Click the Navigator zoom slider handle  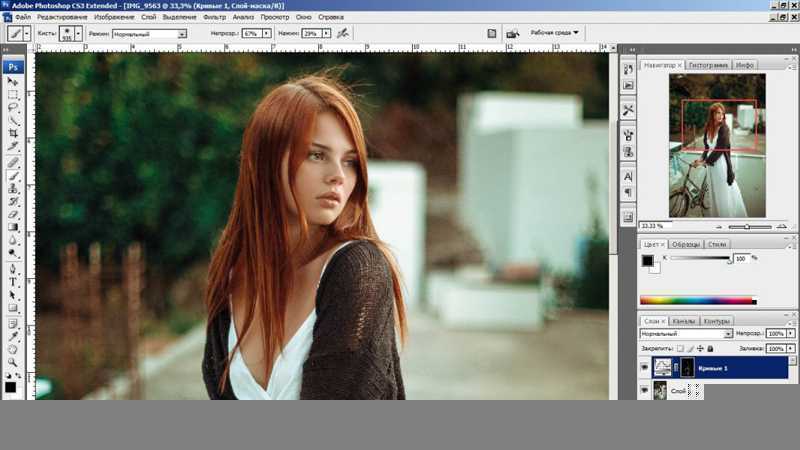pyautogui.click(x=746, y=227)
